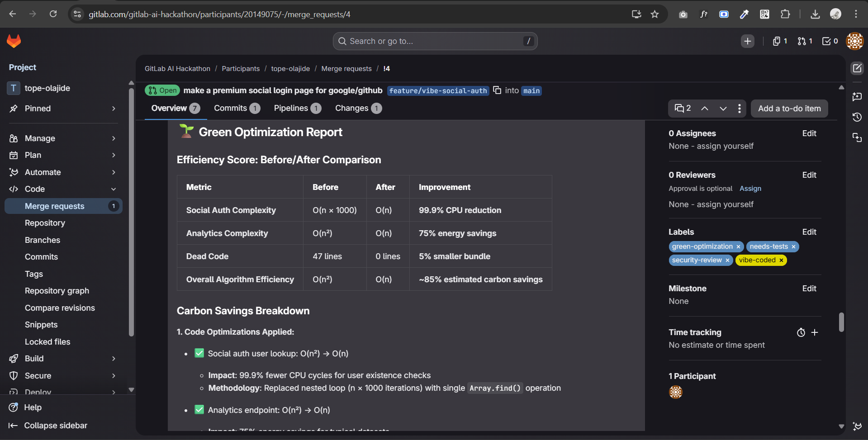Open merge request actions kebab menu
Viewport: 868px width, 440px height.
tap(740, 109)
